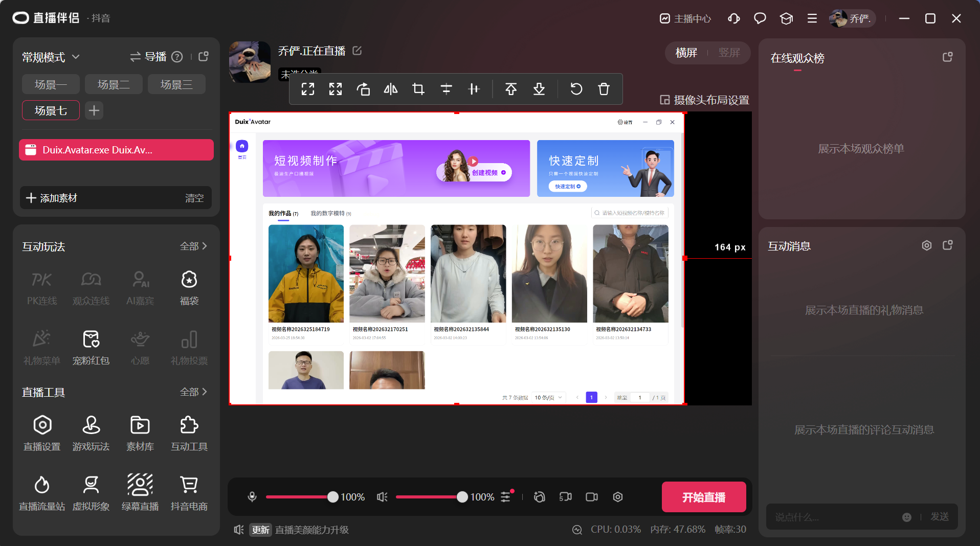
Task: Adjust the microphone volume slider handle
Action: [333, 497]
